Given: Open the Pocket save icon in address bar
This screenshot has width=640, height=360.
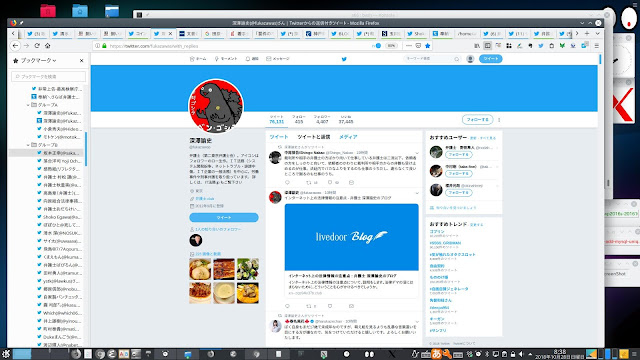Looking at the screenshot, I should coord(418,46).
